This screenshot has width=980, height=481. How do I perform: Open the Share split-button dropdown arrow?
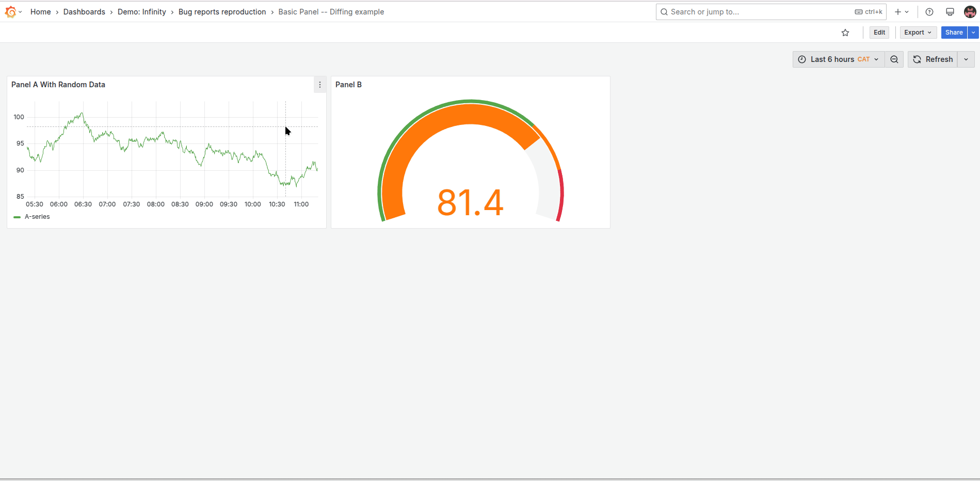click(973, 32)
